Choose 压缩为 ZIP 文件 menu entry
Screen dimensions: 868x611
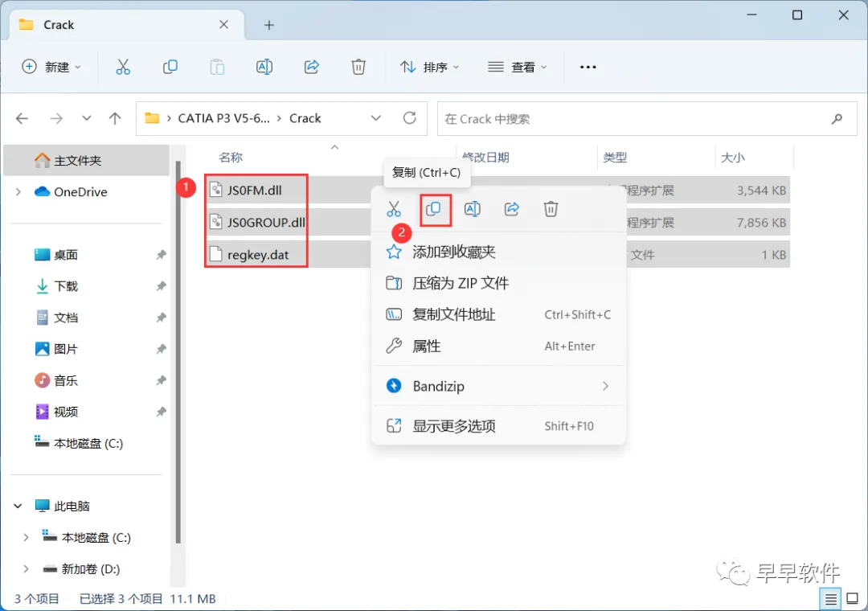[x=499, y=283]
